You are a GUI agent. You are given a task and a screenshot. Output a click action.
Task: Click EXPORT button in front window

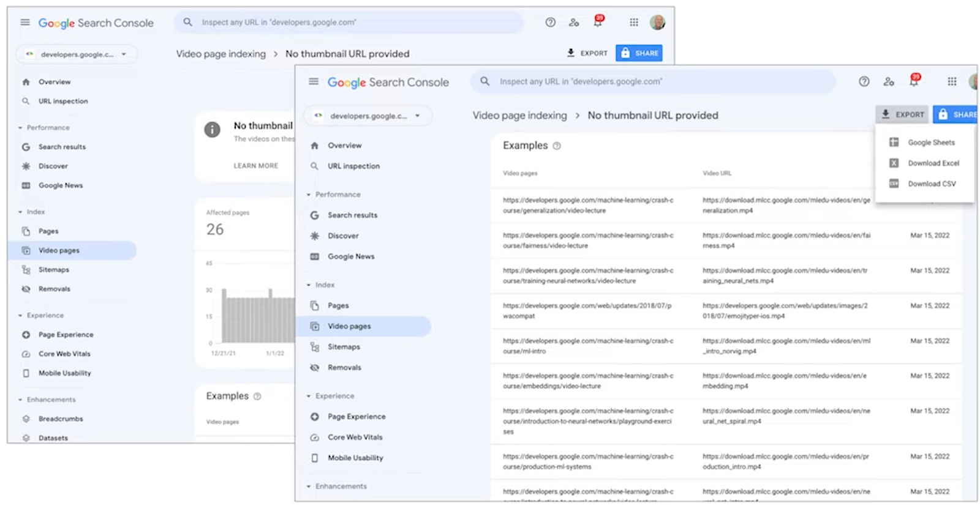click(903, 114)
